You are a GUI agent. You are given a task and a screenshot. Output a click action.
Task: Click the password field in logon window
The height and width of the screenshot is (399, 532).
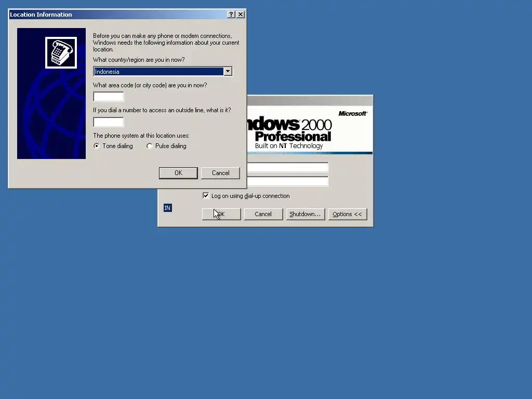[288, 181]
